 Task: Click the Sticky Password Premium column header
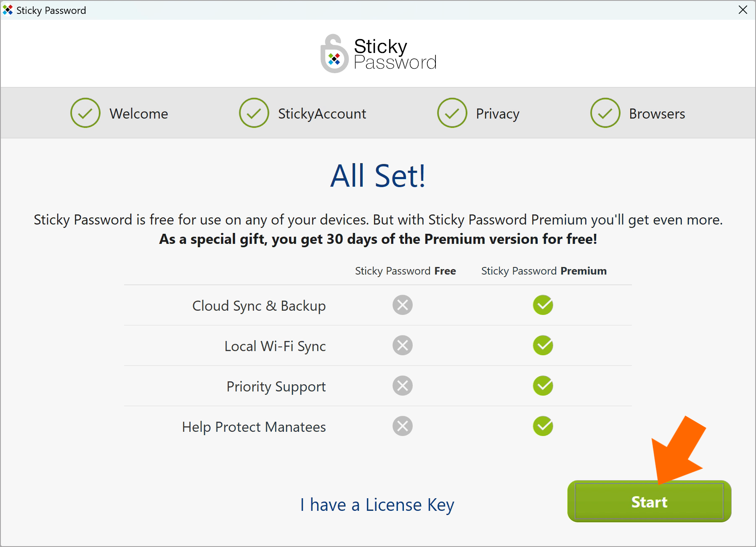pyautogui.click(x=544, y=271)
